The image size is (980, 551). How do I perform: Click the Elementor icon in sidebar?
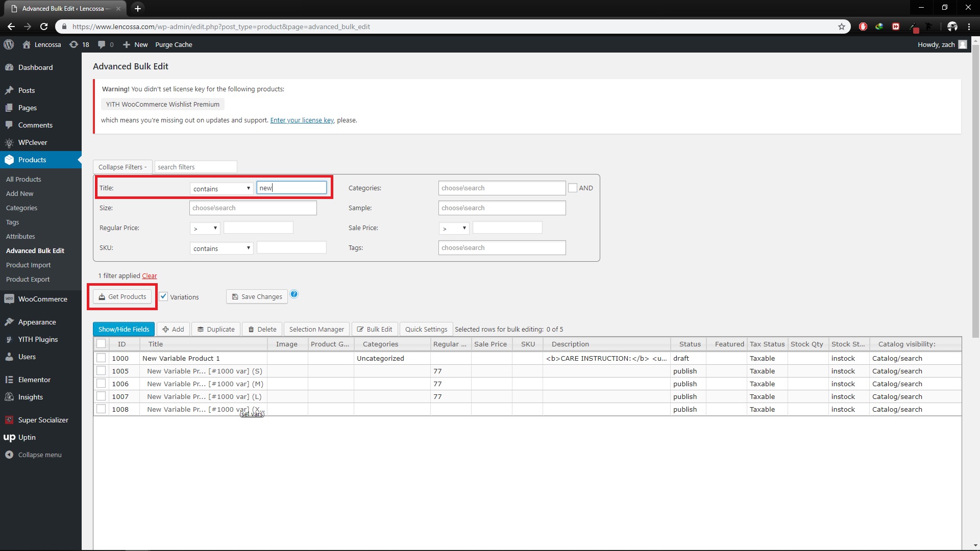click(x=9, y=380)
